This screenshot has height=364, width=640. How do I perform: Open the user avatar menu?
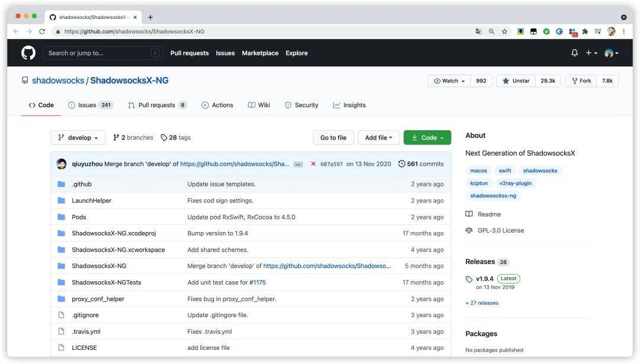pyautogui.click(x=611, y=53)
